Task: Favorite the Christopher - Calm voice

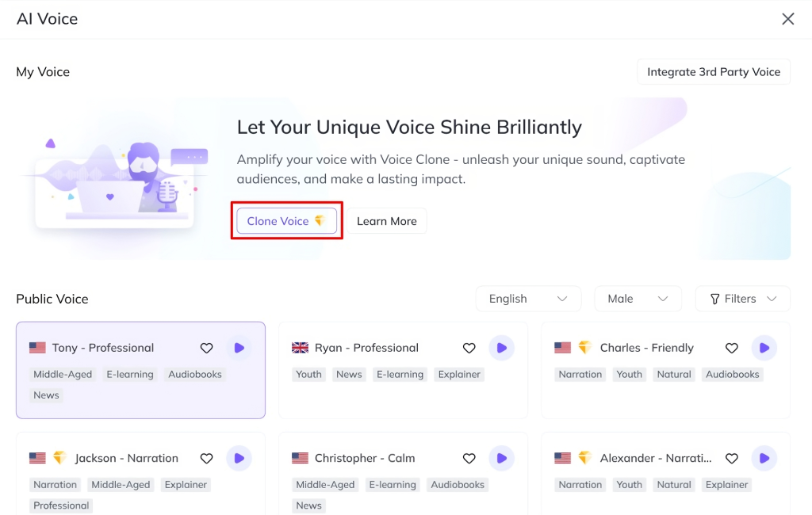Action: pyautogui.click(x=469, y=458)
